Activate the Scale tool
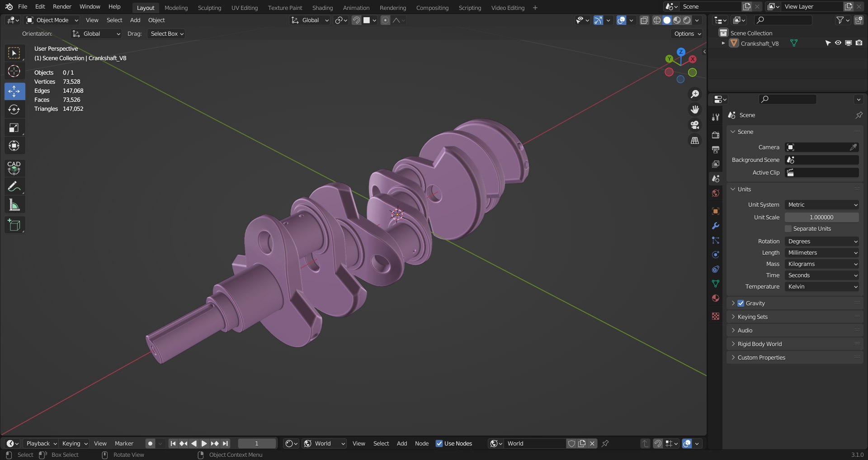The height and width of the screenshot is (460, 868). [14, 128]
